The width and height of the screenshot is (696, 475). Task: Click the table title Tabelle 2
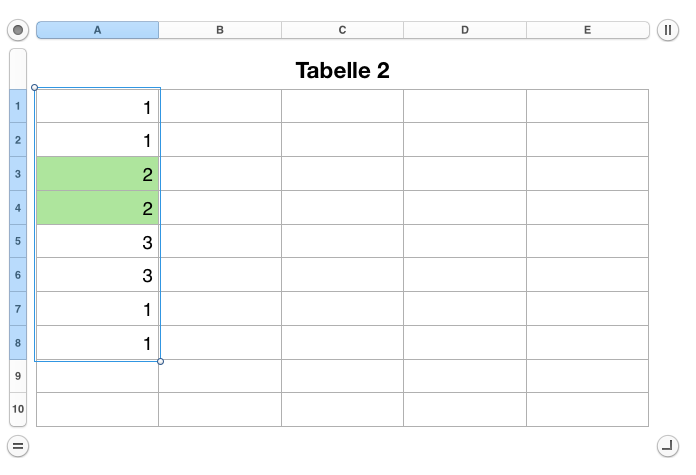coord(342,70)
